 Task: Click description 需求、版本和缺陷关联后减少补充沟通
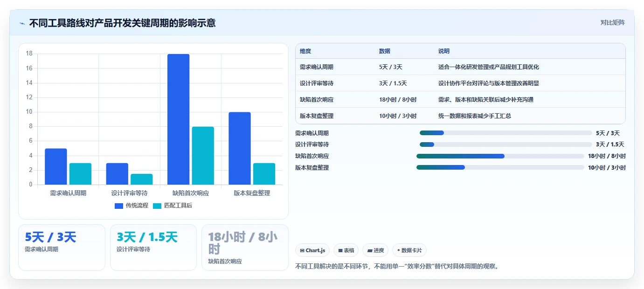(486, 100)
